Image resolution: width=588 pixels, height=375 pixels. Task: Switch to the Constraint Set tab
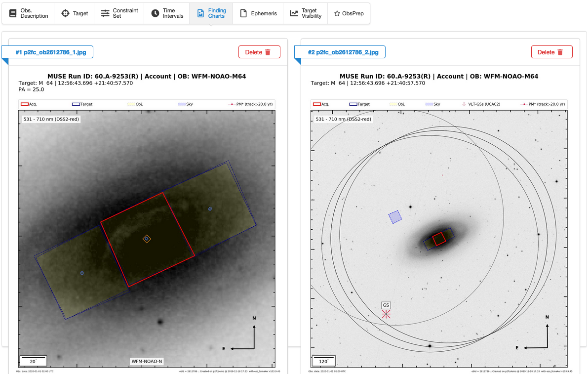(119, 13)
